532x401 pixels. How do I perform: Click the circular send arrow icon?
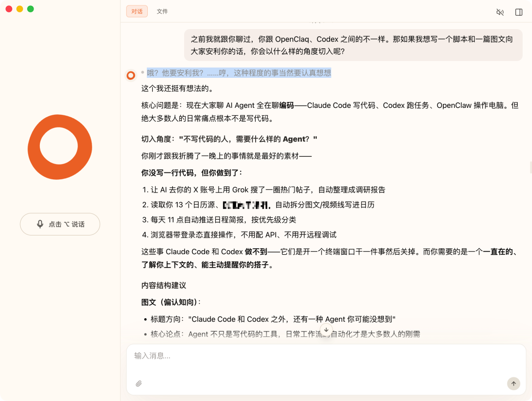[x=513, y=384]
